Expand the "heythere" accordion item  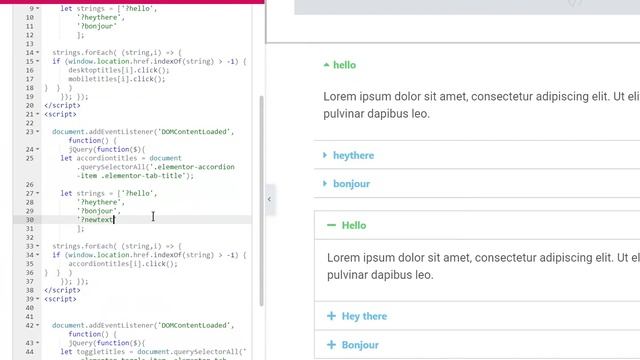click(353, 156)
